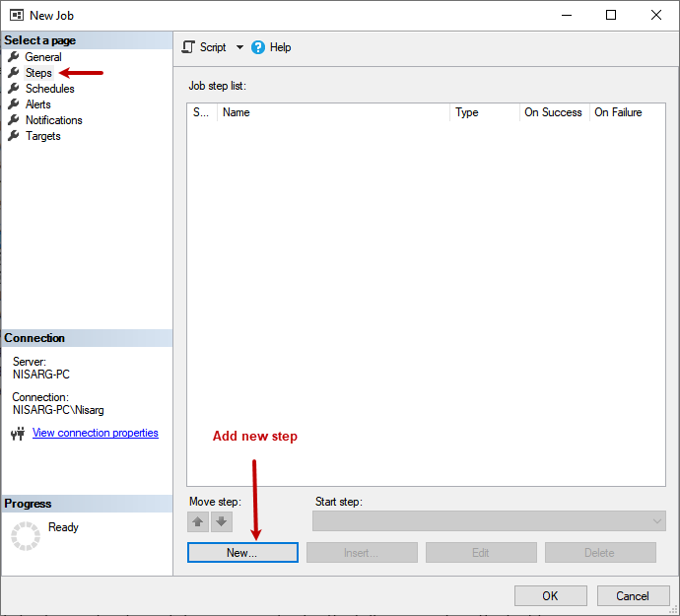Viewport: 680px width, 616px height.
Task: Click the NISARG-PC server name text
Action: click(41, 375)
